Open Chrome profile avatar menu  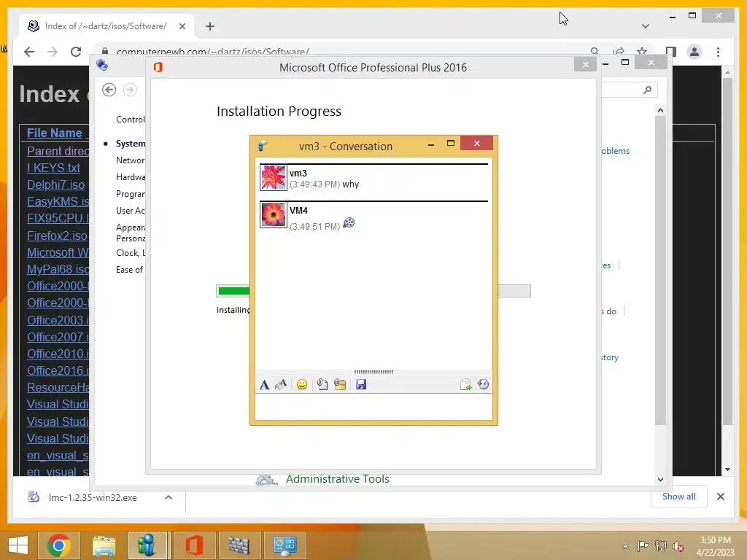pos(694,52)
